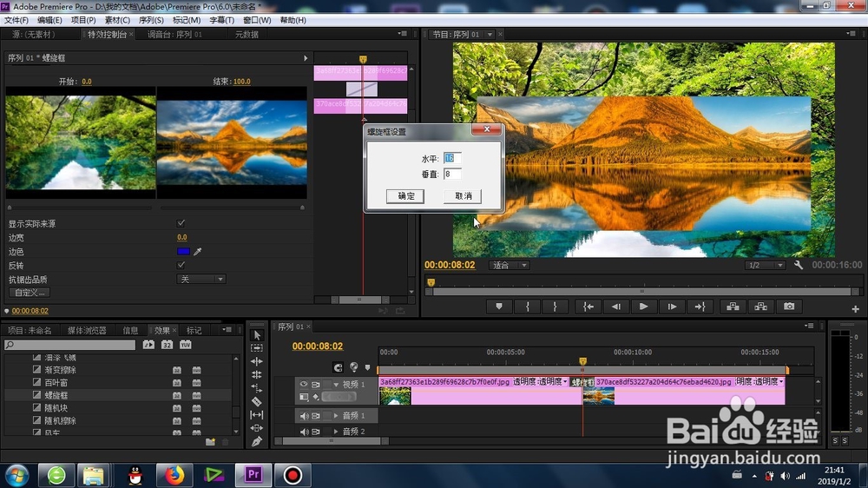Open Effect Controls panel flyout menu
Image resolution: width=868 pixels, height=488 pixels.
click(403, 34)
